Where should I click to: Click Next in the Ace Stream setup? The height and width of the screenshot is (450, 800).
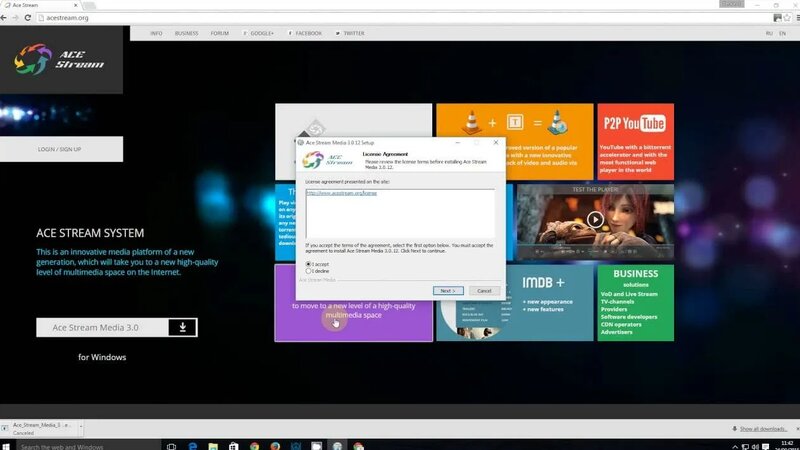click(448, 291)
